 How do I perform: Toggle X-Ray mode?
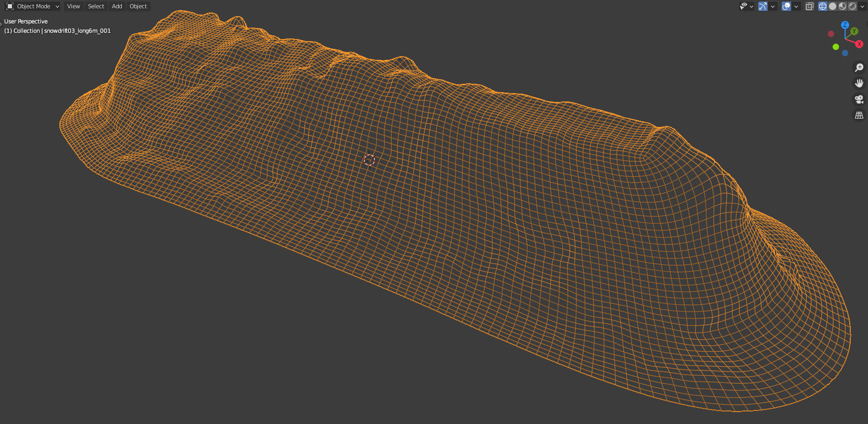coord(810,6)
